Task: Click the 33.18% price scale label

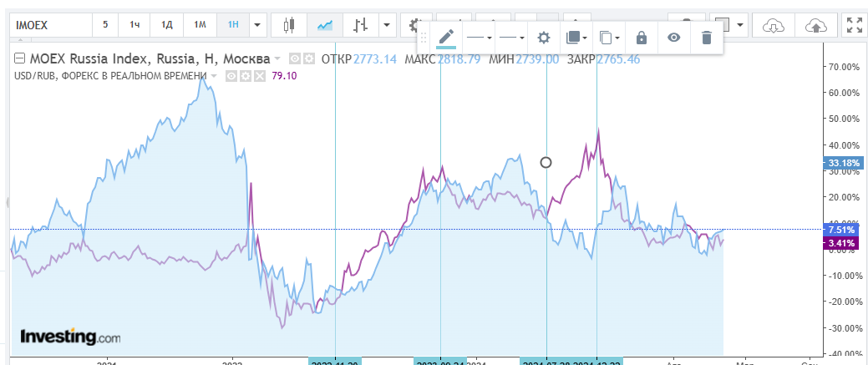Action: (845, 163)
